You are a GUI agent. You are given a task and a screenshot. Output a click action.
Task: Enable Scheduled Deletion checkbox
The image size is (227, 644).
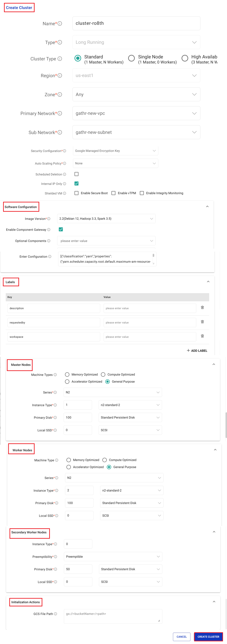(77, 174)
